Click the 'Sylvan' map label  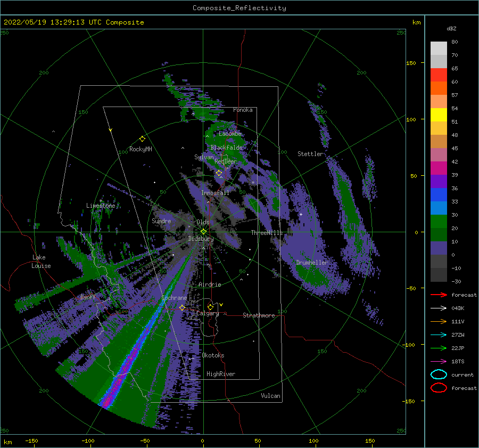204,157
